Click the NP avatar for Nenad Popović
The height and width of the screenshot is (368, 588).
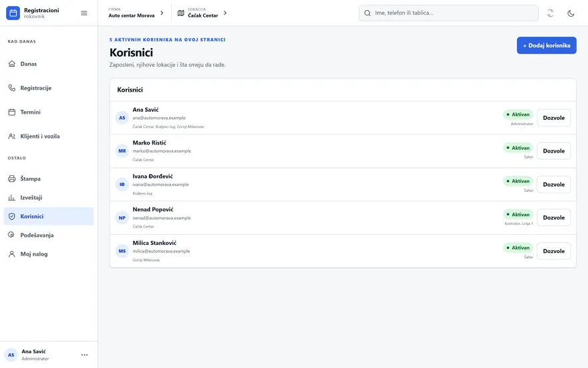122,218
